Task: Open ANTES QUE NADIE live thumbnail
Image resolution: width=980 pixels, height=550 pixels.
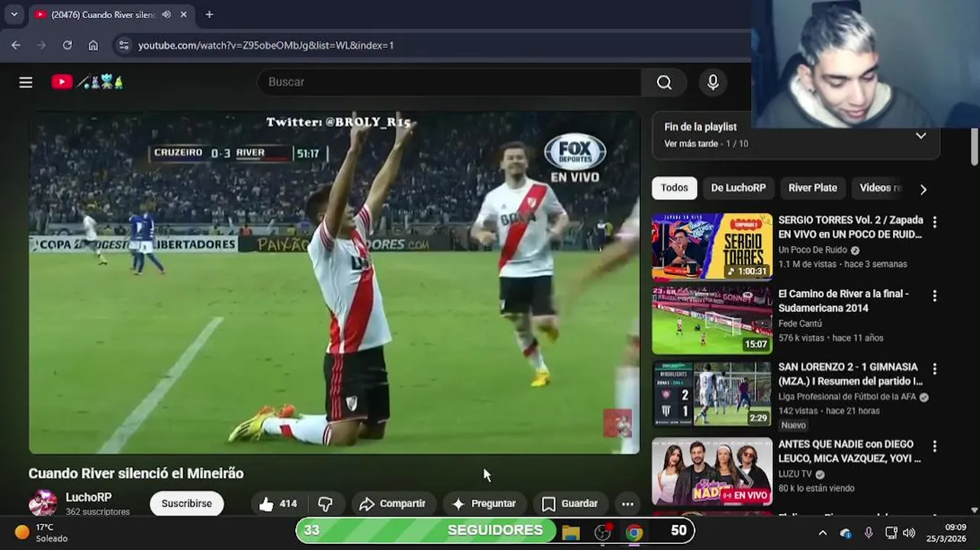Action: coord(712,471)
